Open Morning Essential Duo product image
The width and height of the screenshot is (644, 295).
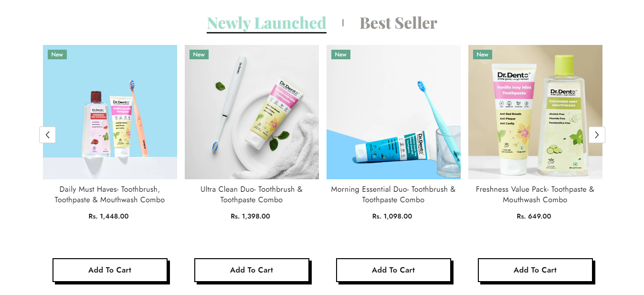(x=393, y=112)
